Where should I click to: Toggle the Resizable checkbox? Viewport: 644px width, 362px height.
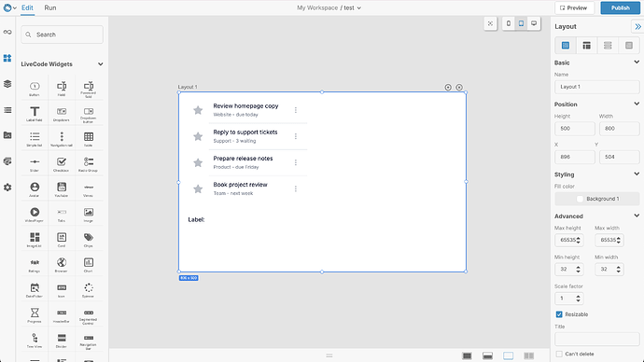pyautogui.click(x=559, y=314)
